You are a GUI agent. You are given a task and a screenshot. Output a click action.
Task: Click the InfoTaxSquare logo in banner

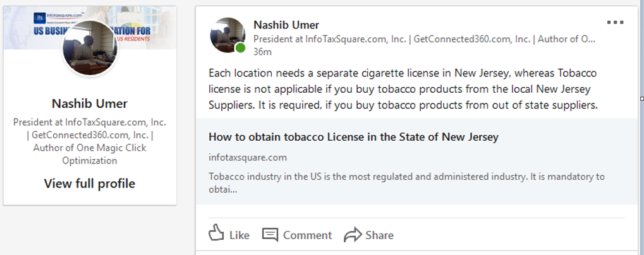[x=60, y=17]
